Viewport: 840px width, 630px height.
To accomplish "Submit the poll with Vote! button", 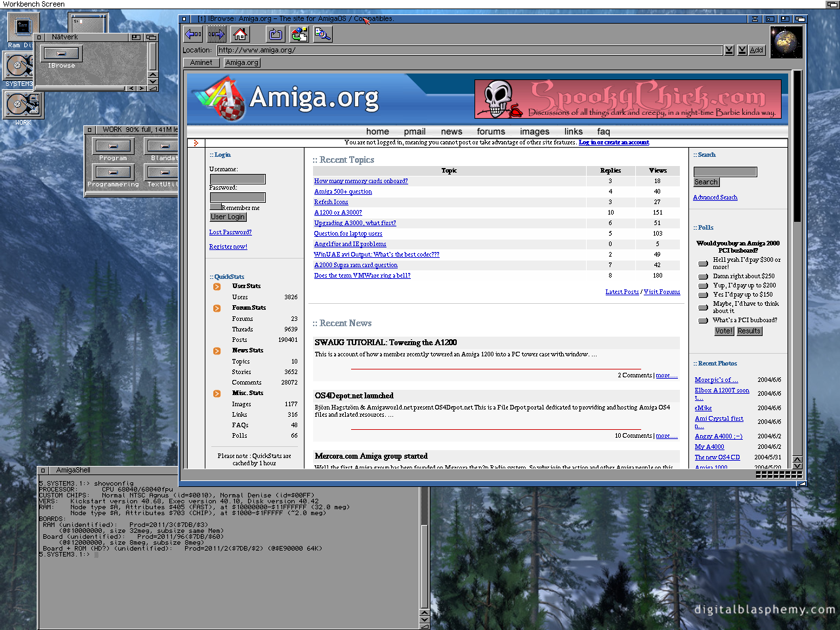I will [724, 331].
